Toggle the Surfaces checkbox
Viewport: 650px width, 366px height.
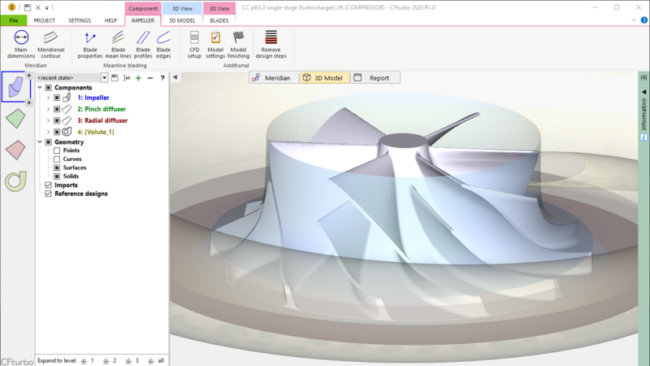pyautogui.click(x=57, y=168)
